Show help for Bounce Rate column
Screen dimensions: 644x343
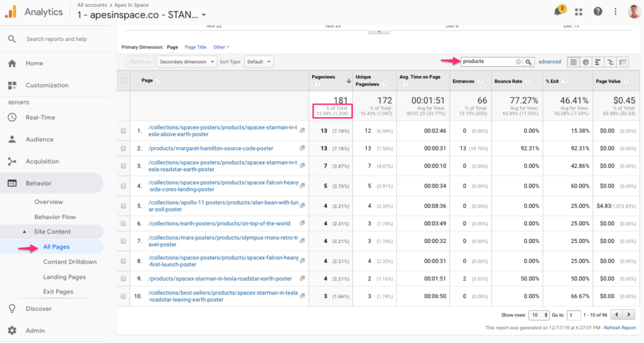[528, 81]
